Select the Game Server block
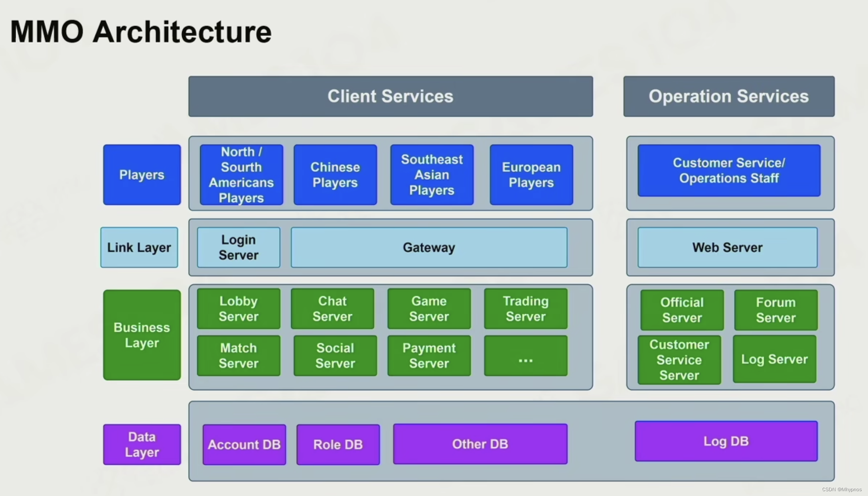The height and width of the screenshot is (496, 868). (429, 309)
